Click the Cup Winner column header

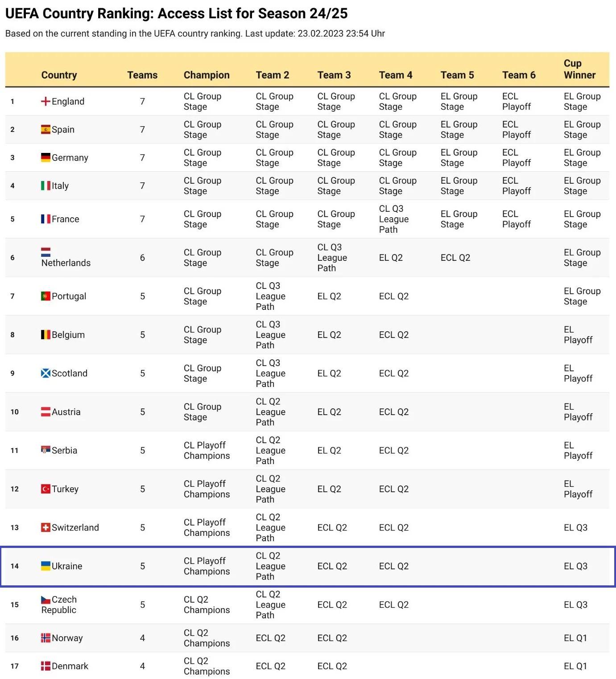click(x=579, y=69)
